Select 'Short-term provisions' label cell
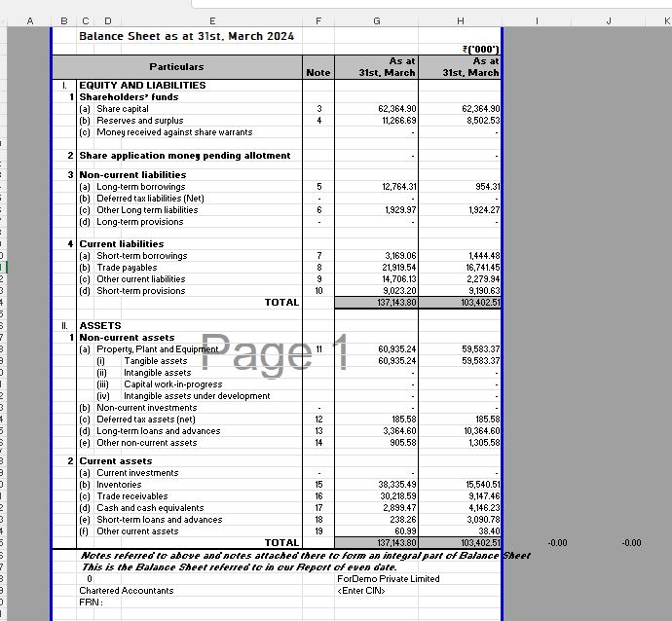 (x=141, y=291)
